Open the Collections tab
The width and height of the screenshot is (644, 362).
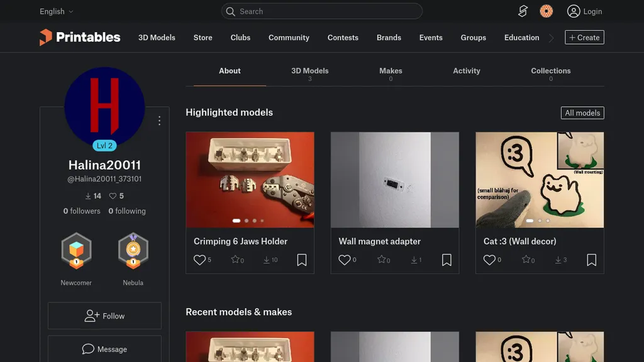click(551, 74)
